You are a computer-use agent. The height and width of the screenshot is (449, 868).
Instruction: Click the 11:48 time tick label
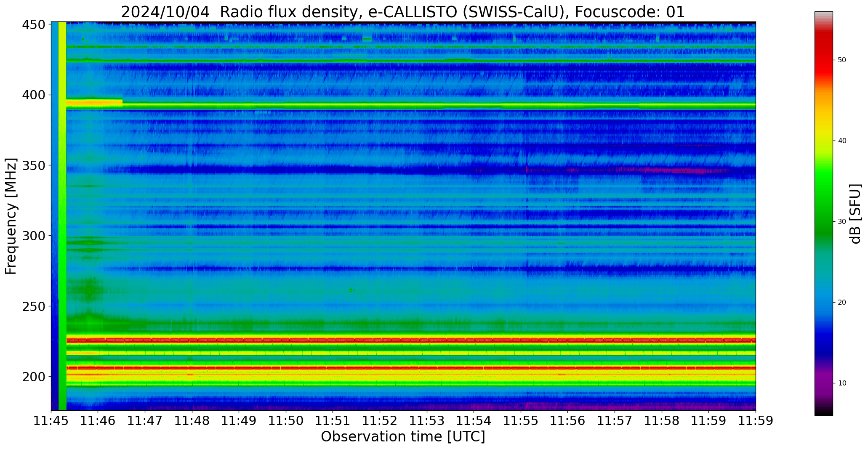click(192, 421)
